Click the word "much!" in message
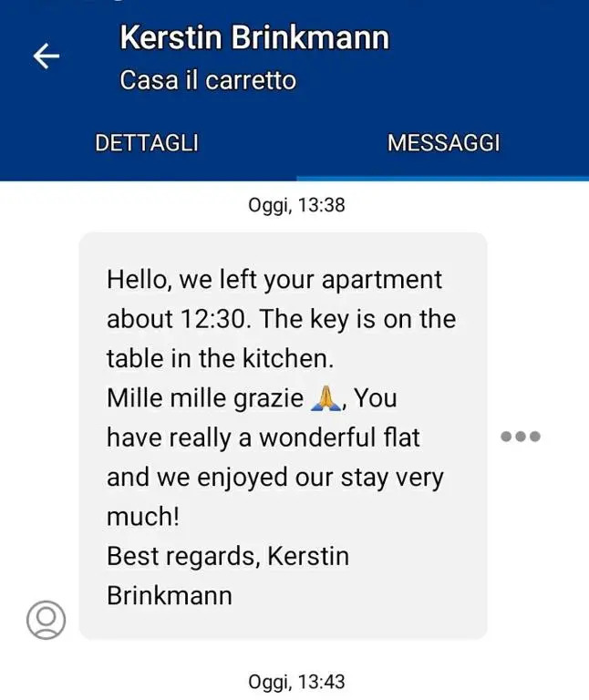589x700 pixels. click(143, 517)
